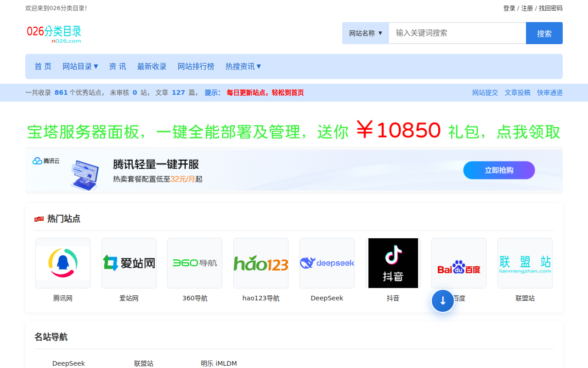Open the 腾讯网 QQ penguin icon
Screen dimensions: 588x368
pyautogui.click(x=63, y=263)
